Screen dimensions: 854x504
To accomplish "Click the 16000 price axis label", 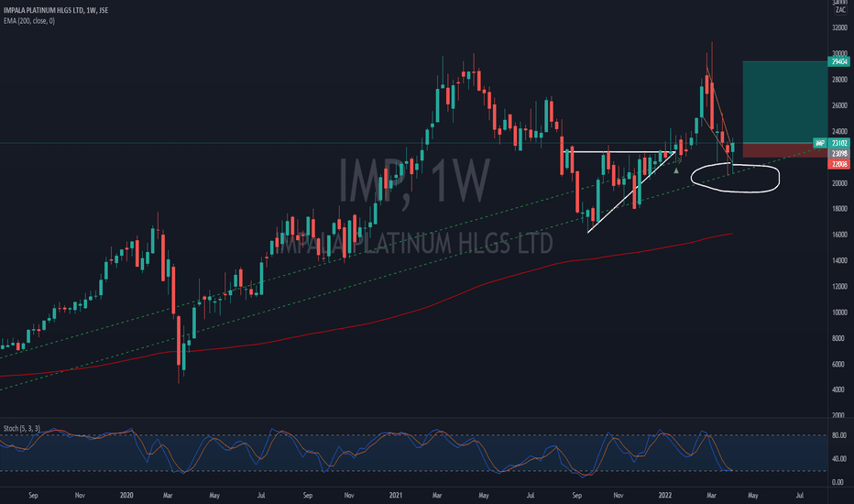I will tap(840, 235).
